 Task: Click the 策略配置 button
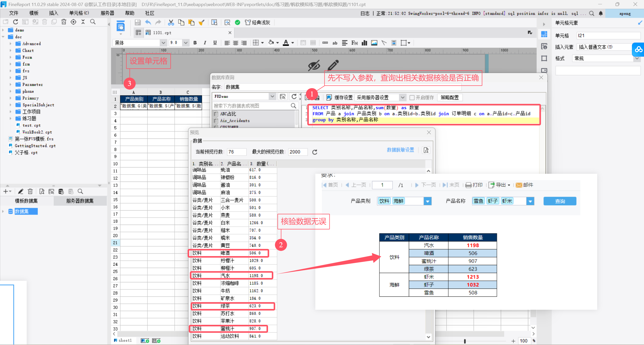pyautogui.click(x=449, y=97)
